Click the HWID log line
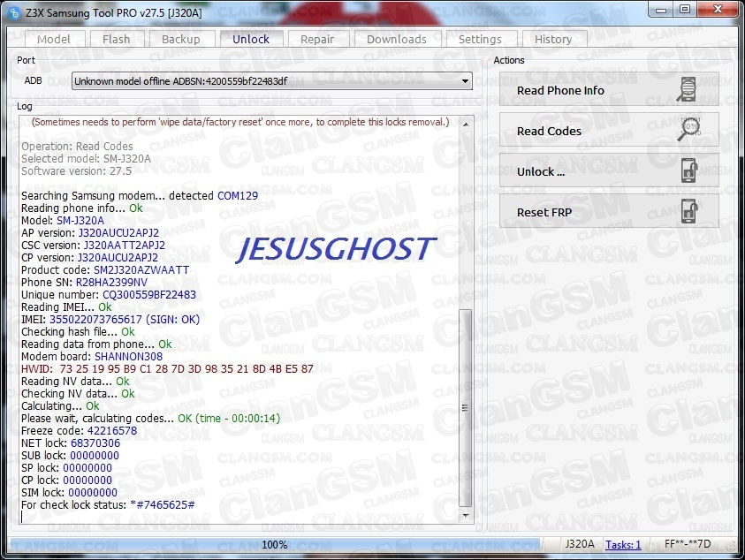Image resolution: width=745 pixels, height=560 pixels. pos(167,368)
